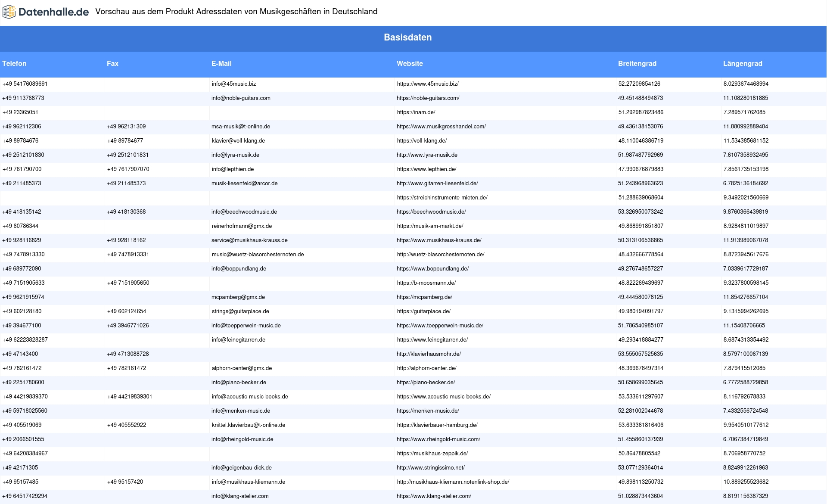Click email musik-liesenfeld@arcor.de
Screen dimensions: 827x504
point(244,184)
